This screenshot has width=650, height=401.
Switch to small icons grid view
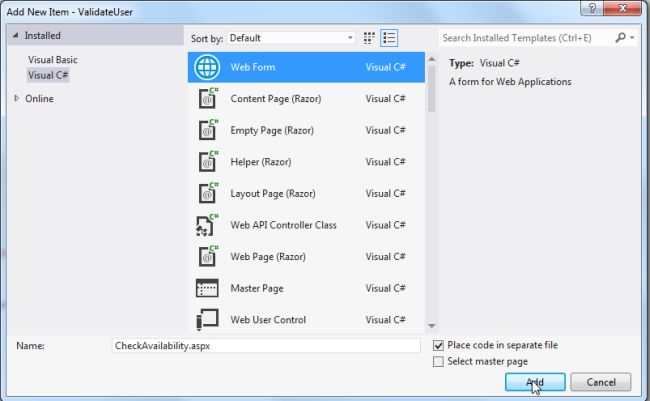369,38
